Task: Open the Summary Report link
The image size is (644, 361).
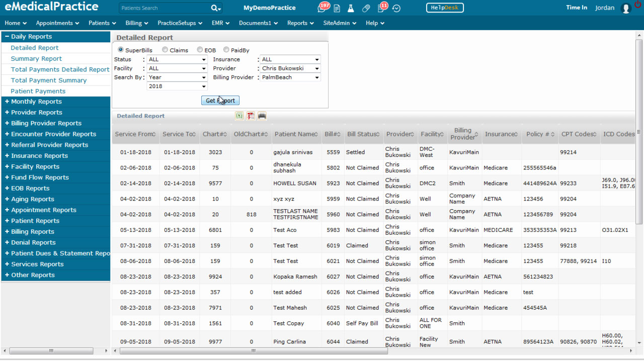Action: point(36,59)
